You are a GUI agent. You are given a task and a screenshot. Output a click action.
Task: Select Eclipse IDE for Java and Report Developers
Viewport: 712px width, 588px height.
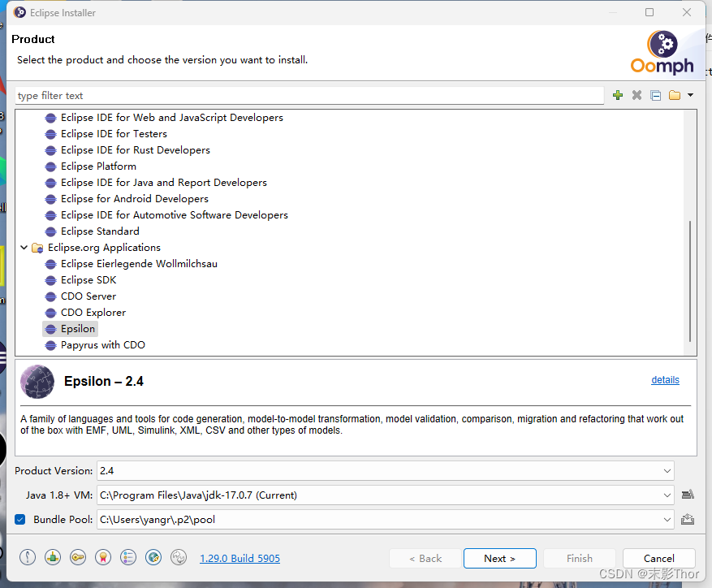point(164,183)
